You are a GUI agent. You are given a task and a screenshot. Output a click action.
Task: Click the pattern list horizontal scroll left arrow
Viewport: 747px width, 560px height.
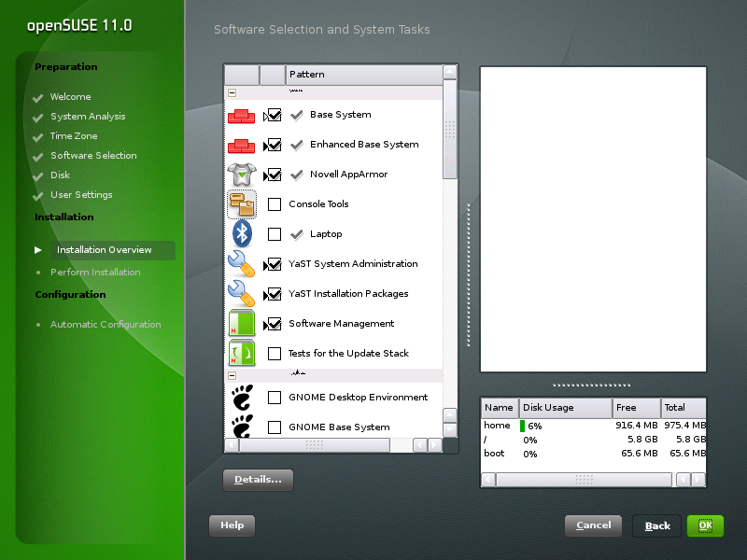click(x=232, y=445)
